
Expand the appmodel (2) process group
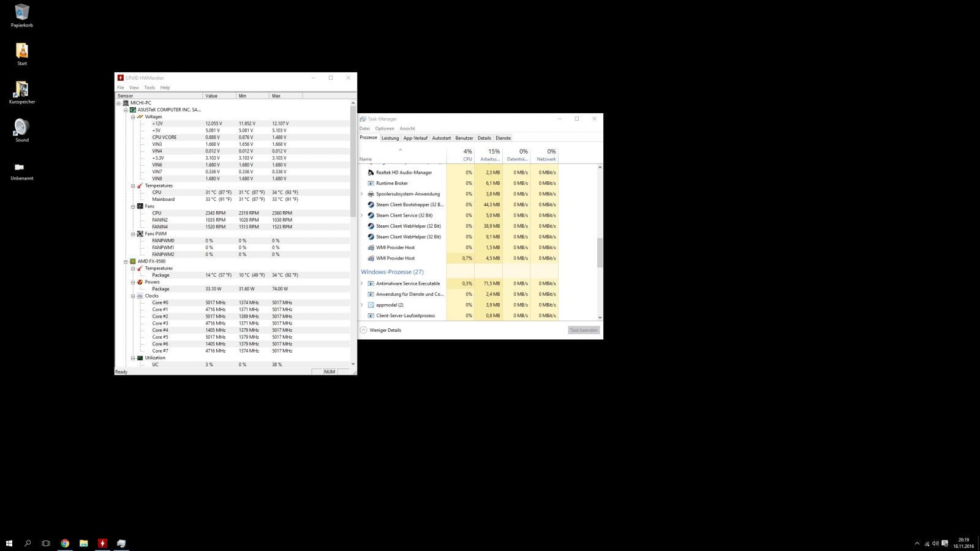[x=362, y=305]
